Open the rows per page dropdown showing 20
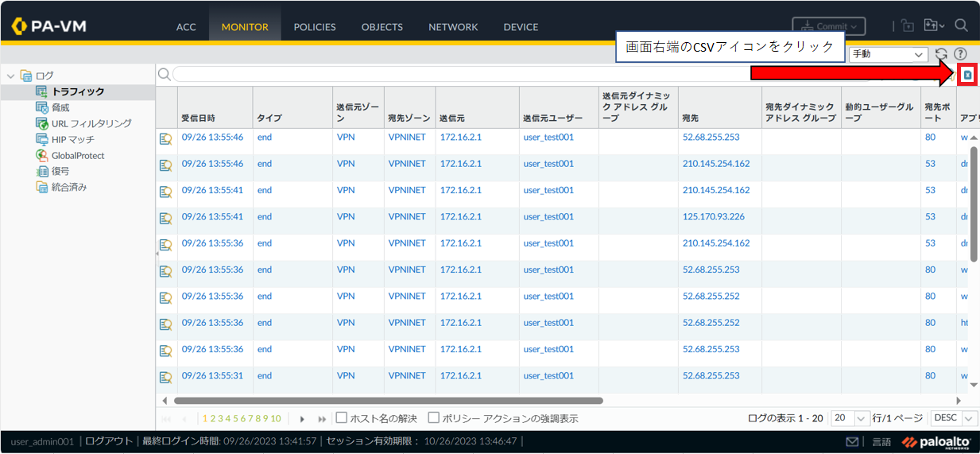This screenshot has width=980, height=454. pyautogui.click(x=850, y=418)
